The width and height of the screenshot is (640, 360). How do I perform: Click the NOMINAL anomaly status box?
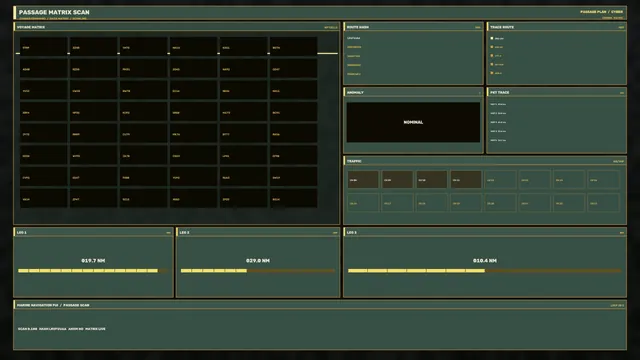click(x=413, y=122)
